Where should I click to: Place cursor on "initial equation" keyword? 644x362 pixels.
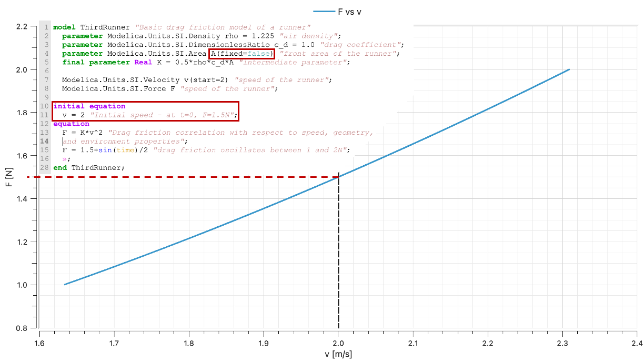click(x=89, y=106)
